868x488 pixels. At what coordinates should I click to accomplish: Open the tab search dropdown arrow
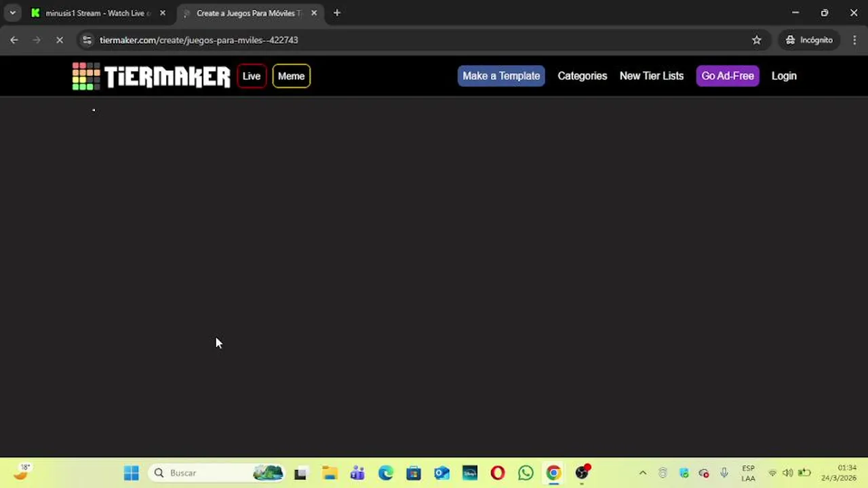[x=12, y=13]
